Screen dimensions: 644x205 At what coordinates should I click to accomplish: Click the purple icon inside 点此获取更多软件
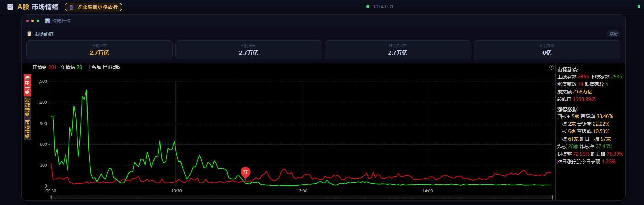pos(71,7)
